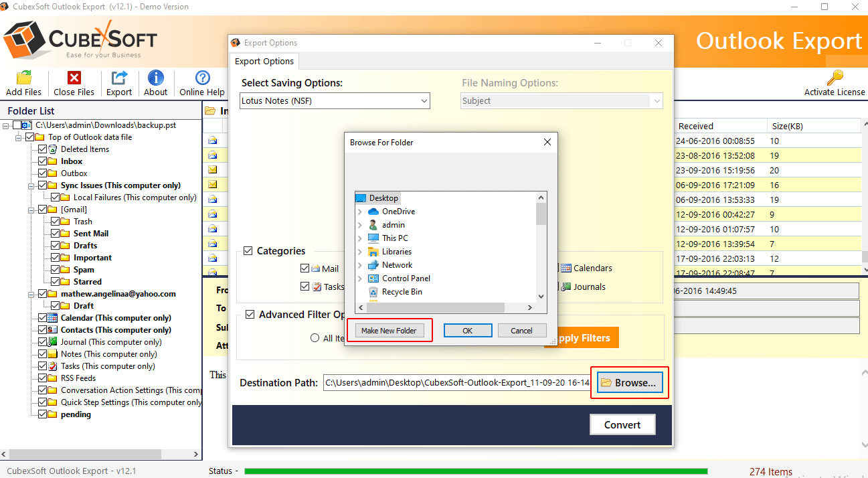Click the Journal folder icon in Folder List
This screenshot has height=478, width=868.
pyautogui.click(x=53, y=342)
